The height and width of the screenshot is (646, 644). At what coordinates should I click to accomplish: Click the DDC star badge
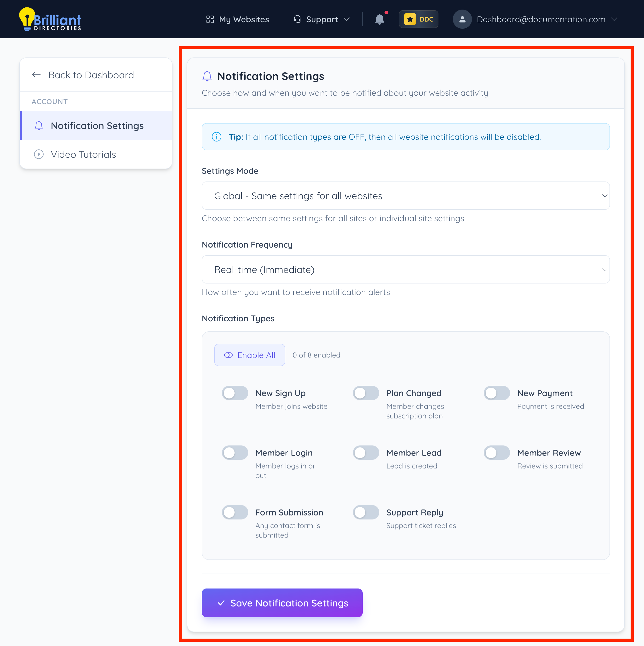pyautogui.click(x=418, y=19)
